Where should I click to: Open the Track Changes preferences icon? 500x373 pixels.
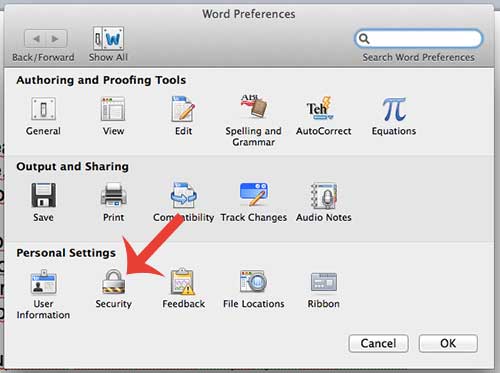point(254,194)
